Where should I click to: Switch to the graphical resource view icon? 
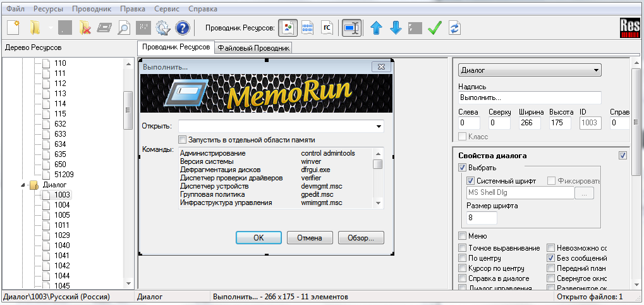(x=288, y=28)
